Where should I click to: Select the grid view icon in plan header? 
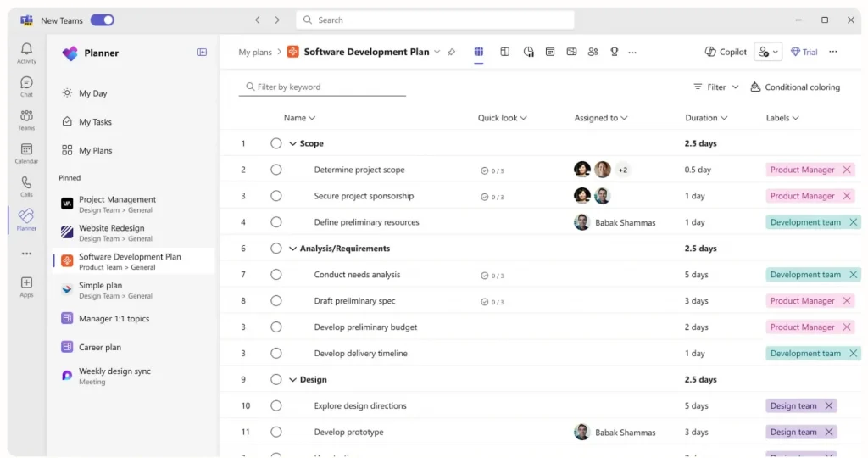click(x=479, y=52)
